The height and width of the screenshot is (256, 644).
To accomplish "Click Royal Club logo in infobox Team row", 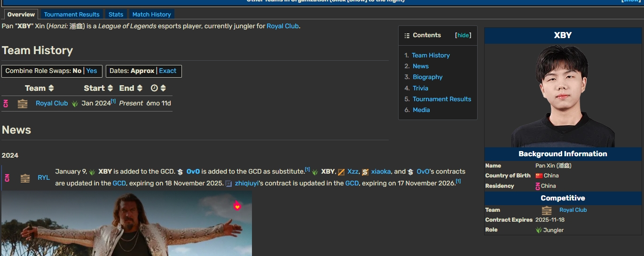I will tap(547, 210).
